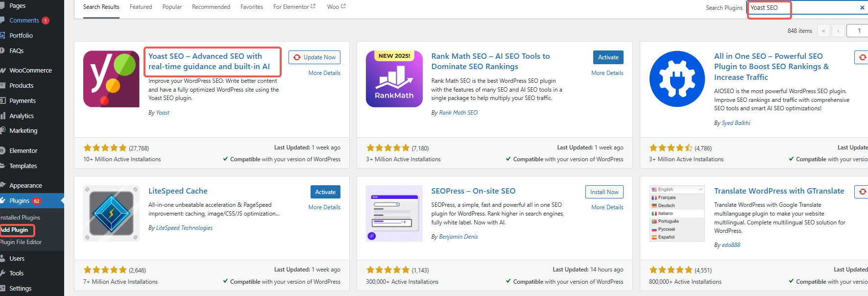Viewport: 868px width, 296px height.
Task: Switch to the Popular tab
Action: click(172, 7)
